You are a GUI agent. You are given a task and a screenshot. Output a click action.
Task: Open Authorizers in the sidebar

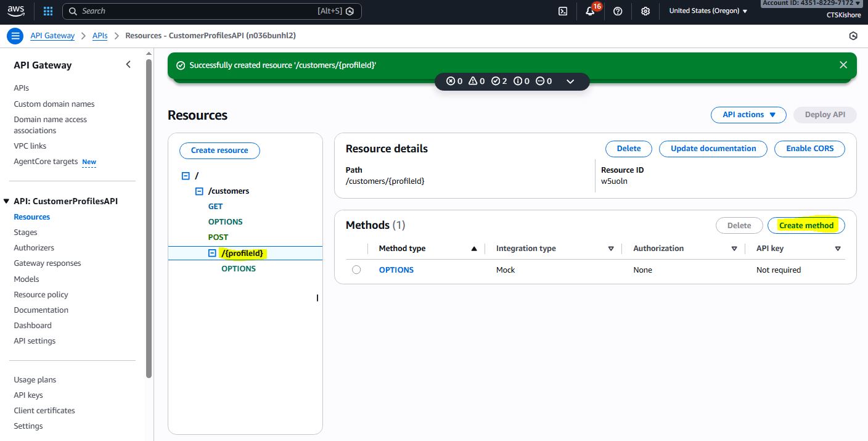tap(34, 248)
